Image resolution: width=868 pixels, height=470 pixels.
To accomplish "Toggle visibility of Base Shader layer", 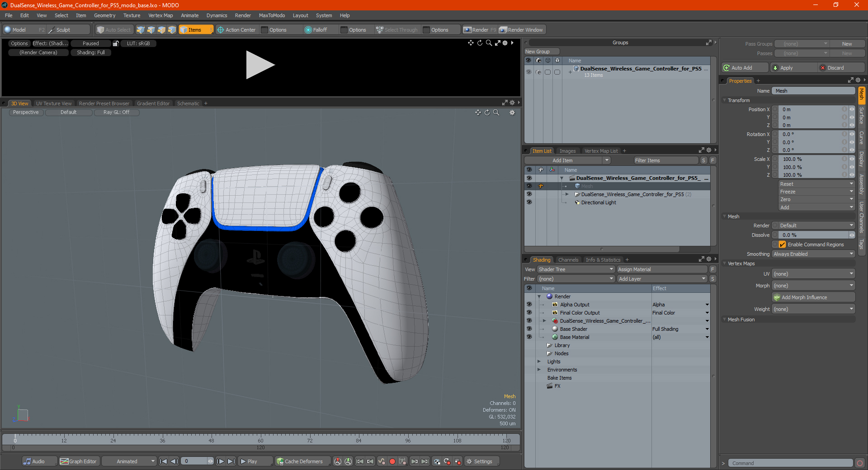I will click(529, 329).
